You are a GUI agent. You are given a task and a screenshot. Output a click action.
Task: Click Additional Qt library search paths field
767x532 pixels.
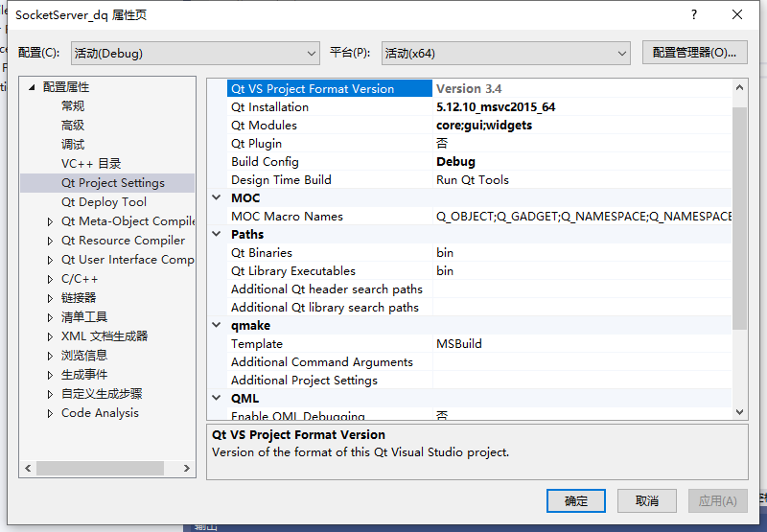[x=583, y=307]
